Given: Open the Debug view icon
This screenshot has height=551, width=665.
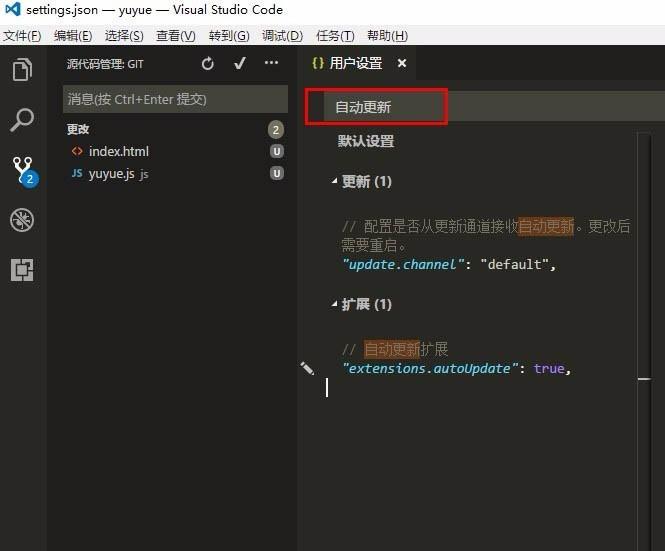Looking at the screenshot, I should click(x=22, y=220).
